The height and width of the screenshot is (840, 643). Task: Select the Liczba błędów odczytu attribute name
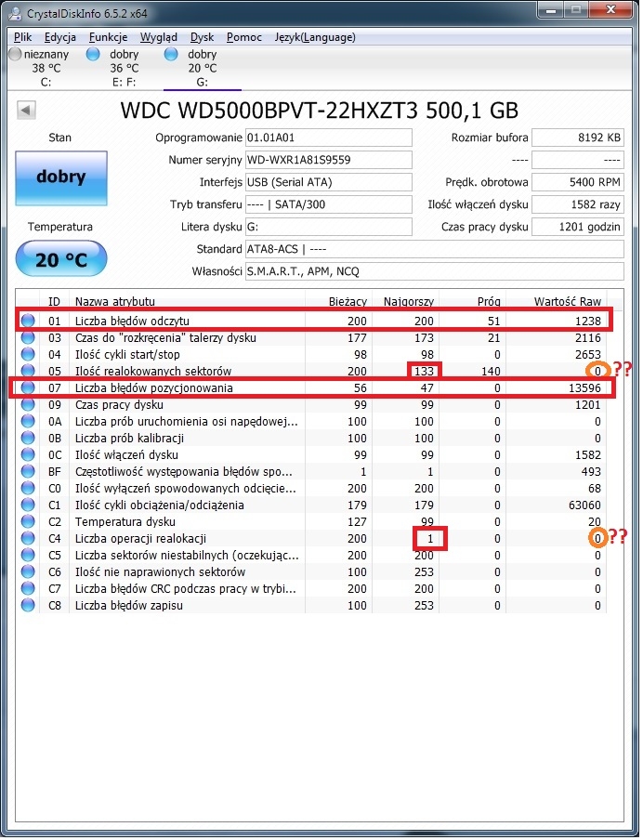click(x=132, y=321)
